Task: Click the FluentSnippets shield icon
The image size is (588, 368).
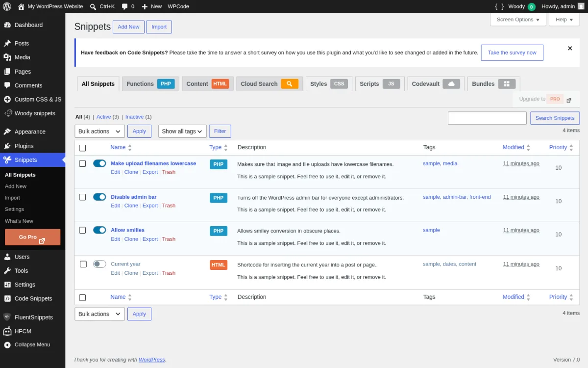Action: tap(7, 317)
